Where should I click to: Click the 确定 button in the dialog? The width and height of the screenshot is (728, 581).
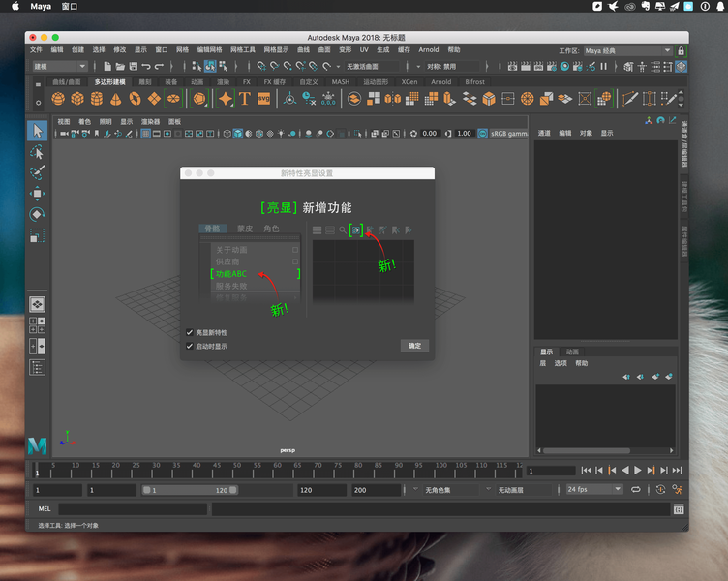pos(414,346)
